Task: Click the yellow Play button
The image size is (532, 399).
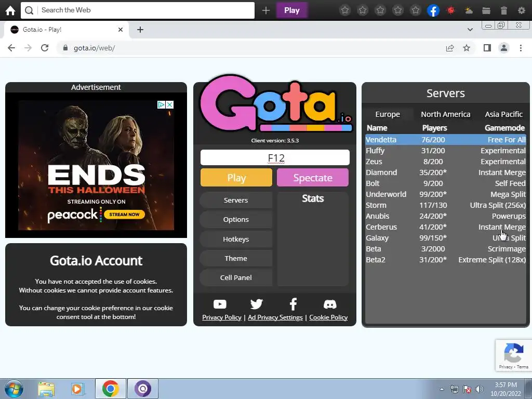Action: (236, 178)
